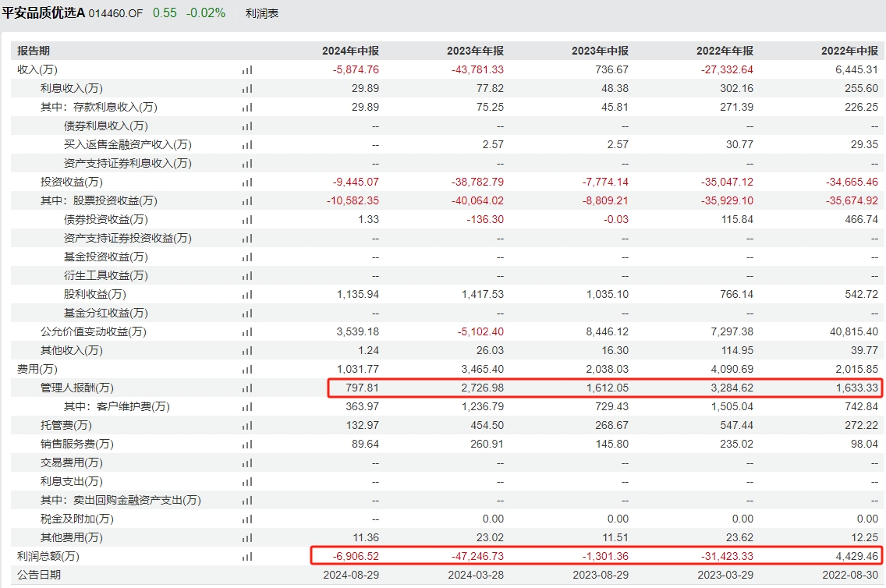Image resolution: width=886 pixels, height=588 pixels.
Task: Open chart icon for 债券投资收益(万) row
Action: [247, 220]
